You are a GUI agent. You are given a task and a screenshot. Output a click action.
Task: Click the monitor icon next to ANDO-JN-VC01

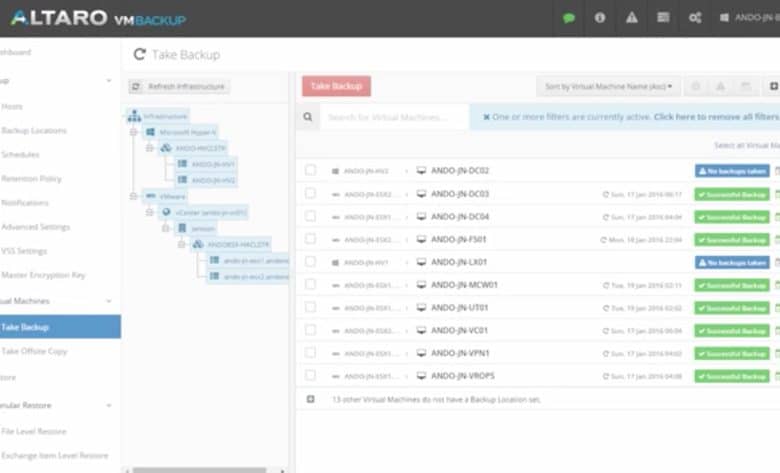click(421, 330)
